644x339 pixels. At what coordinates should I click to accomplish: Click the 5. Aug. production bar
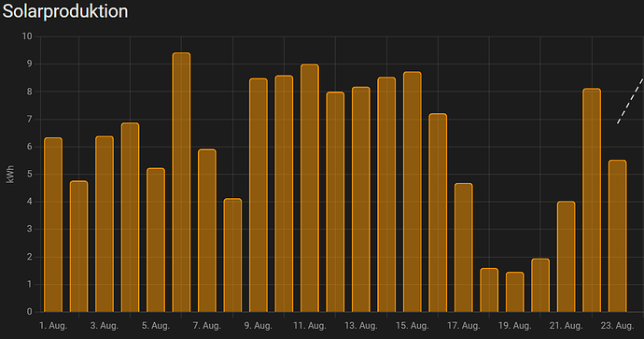(156, 240)
